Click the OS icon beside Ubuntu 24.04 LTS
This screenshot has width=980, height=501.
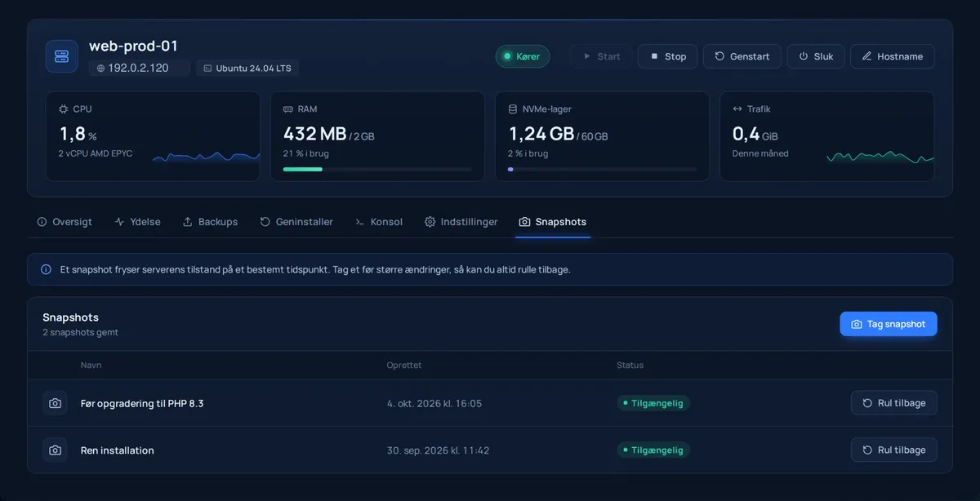click(x=208, y=69)
